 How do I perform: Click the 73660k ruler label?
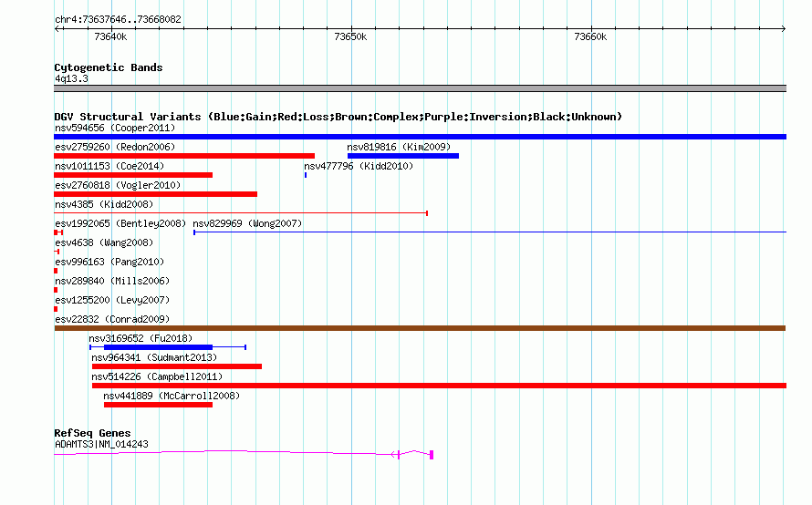click(x=590, y=36)
